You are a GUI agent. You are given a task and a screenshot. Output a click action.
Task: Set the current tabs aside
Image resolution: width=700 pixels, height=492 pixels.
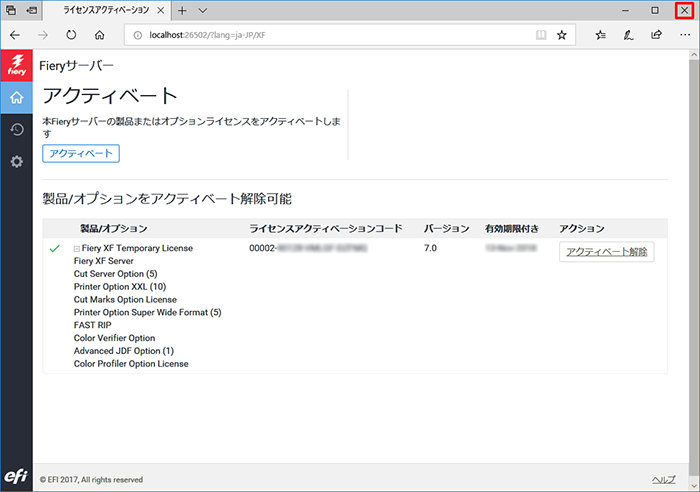(x=32, y=10)
